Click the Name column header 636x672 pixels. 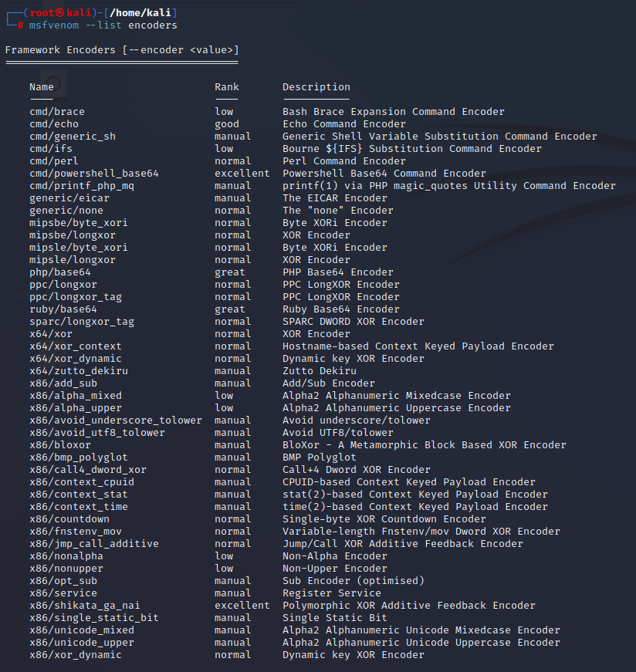[x=42, y=87]
